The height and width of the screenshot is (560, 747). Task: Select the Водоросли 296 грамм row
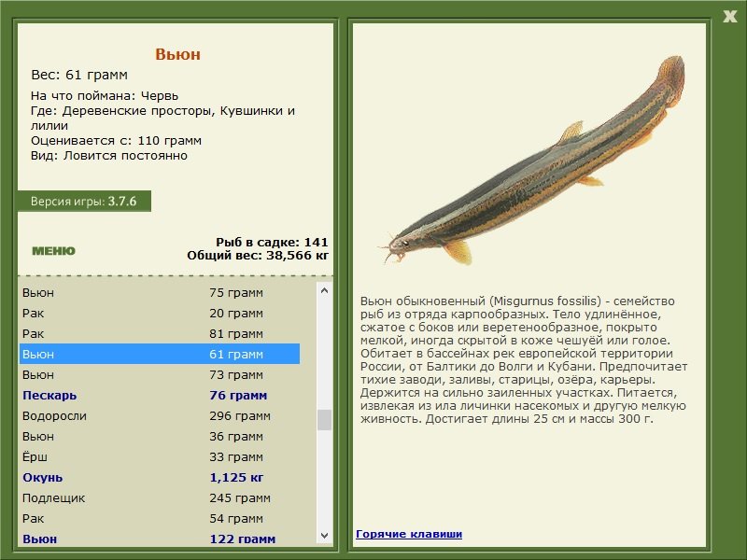(160, 415)
